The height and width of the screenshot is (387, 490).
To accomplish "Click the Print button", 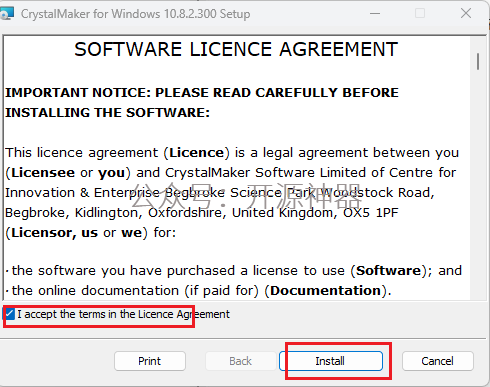I will tap(150, 361).
